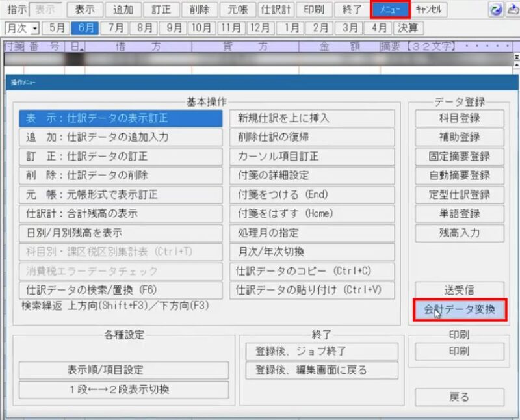Open 科目登録 account registration
This screenshot has height=420, width=520.
[x=460, y=119]
